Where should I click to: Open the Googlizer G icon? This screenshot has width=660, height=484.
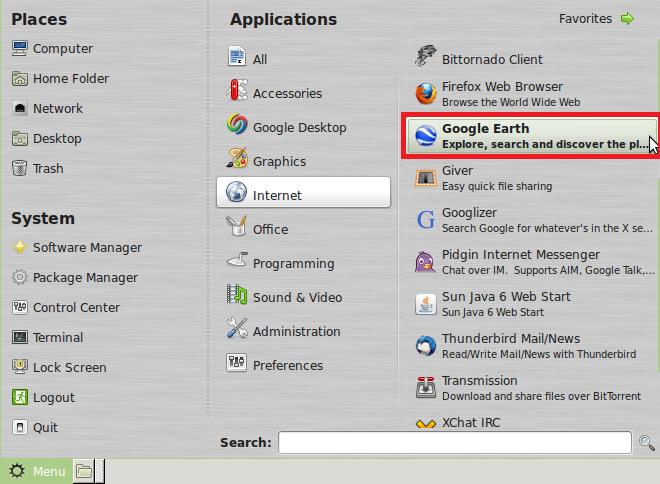click(x=426, y=220)
